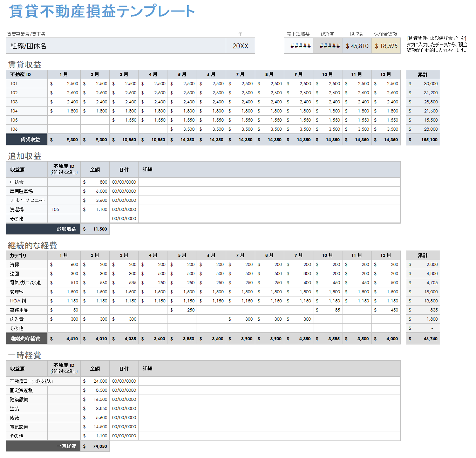Select the 105 row cumulative 15,500

point(423,120)
